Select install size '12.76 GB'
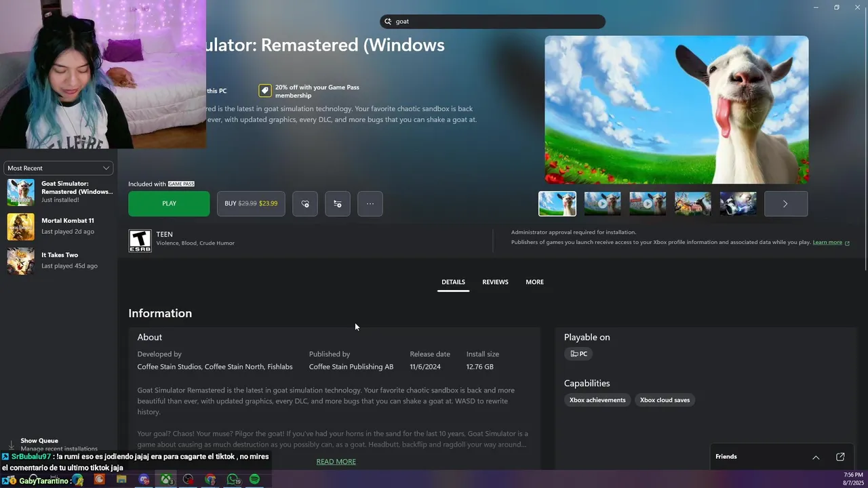 pos(480,367)
